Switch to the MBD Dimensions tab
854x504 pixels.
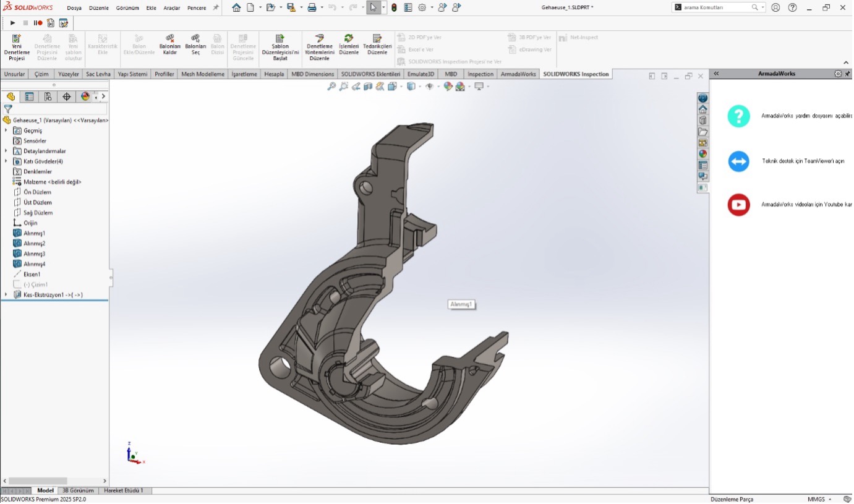[312, 74]
